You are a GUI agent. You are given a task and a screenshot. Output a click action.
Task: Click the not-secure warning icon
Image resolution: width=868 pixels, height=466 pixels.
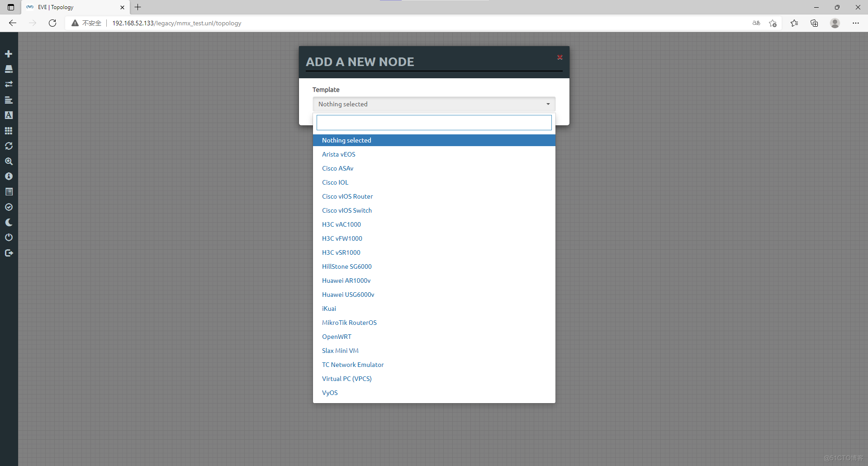(x=75, y=23)
